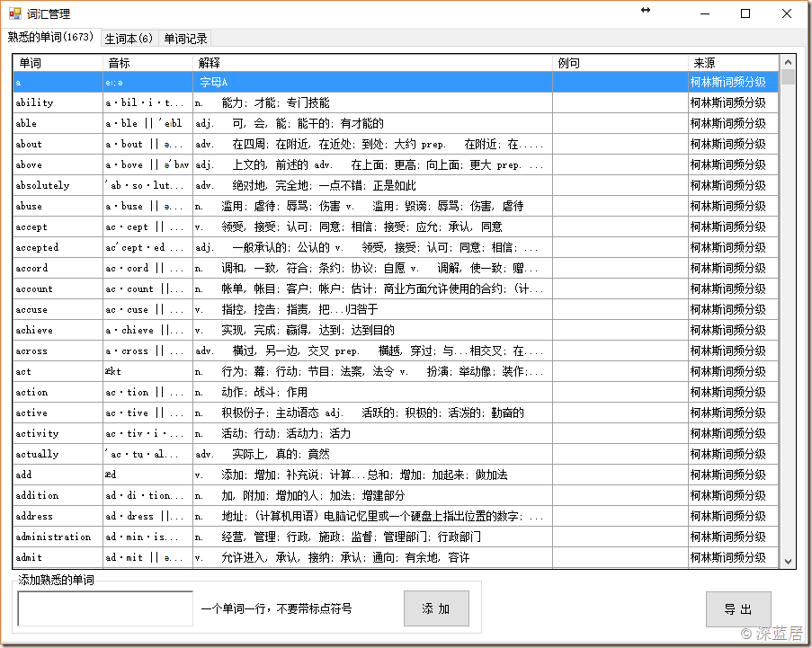Select the word 'act' cell
The height and width of the screenshot is (648, 812).
[x=58, y=371]
